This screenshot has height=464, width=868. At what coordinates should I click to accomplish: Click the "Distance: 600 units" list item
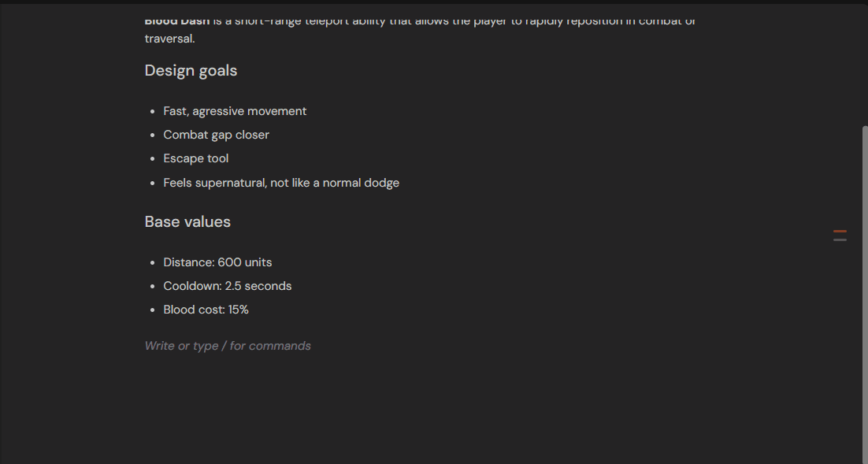tap(217, 262)
